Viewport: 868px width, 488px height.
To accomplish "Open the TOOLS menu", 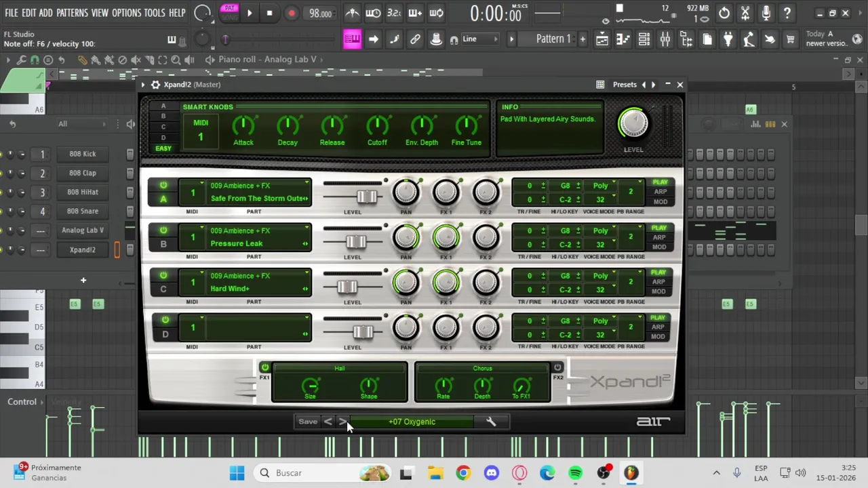I will pyautogui.click(x=155, y=13).
